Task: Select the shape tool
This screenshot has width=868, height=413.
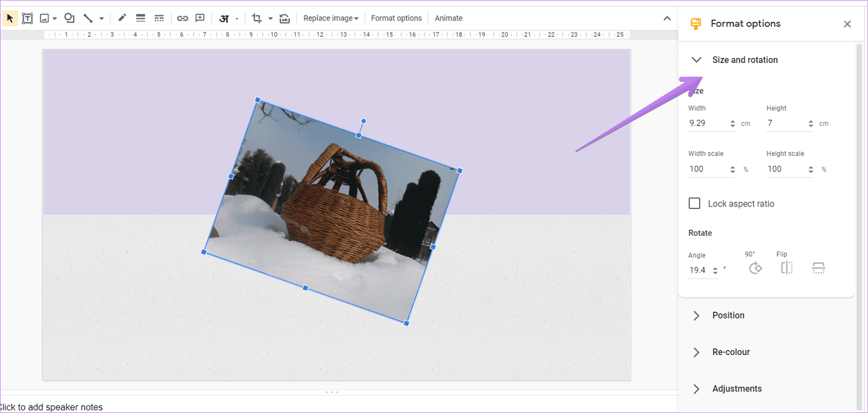Action: click(69, 18)
